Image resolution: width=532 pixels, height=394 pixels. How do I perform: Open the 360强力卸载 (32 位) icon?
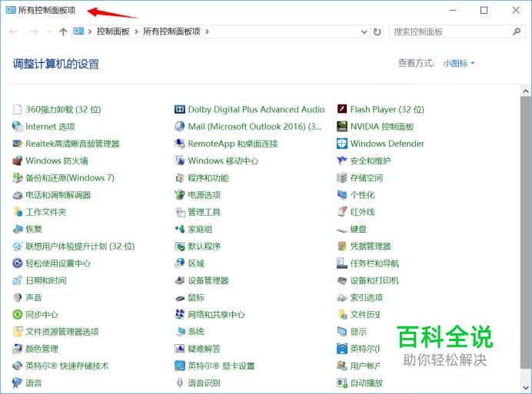17,110
